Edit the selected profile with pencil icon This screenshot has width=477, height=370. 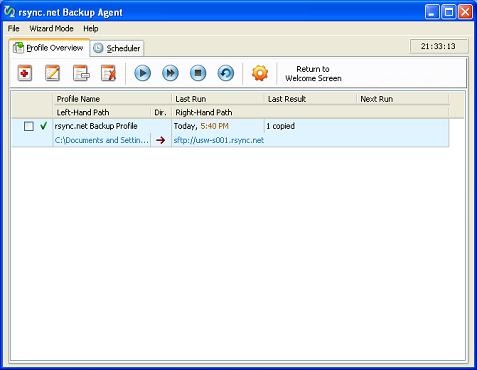point(53,73)
